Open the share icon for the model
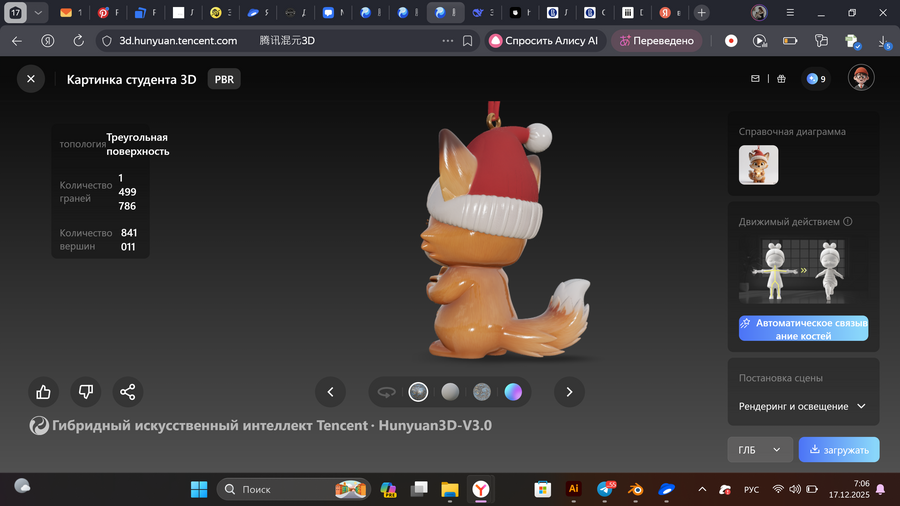This screenshot has width=900, height=506. (x=127, y=392)
